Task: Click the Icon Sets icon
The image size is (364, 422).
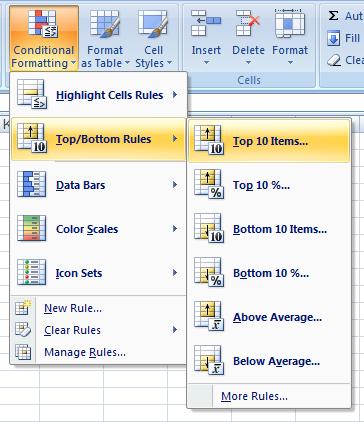Action: (x=31, y=272)
